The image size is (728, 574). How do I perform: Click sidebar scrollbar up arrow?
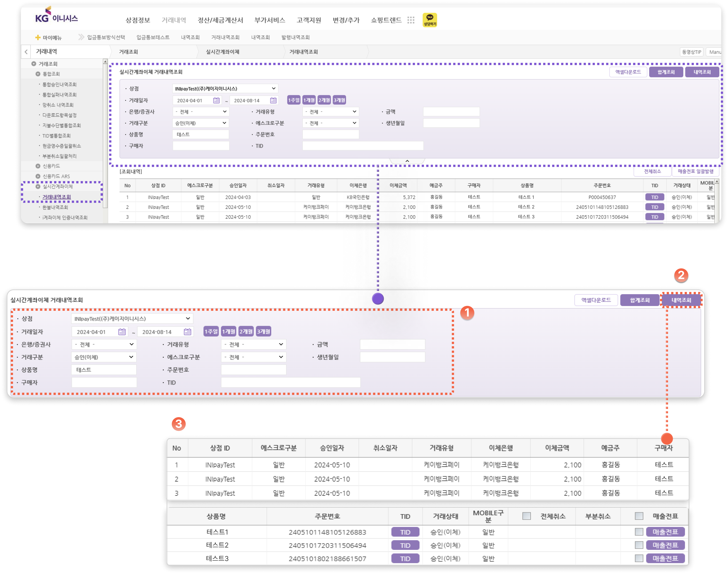105,62
